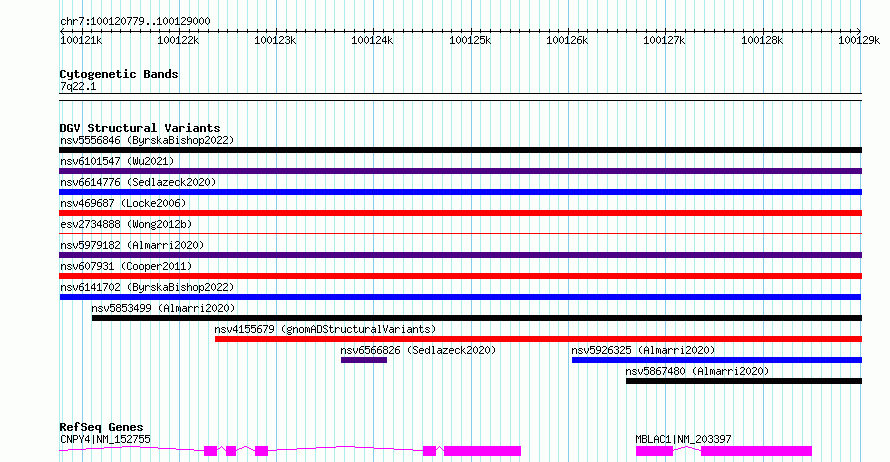The image size is (890, 462).
Task: Open nsv5867480 (Almarri2020) label
Action: pos(697,371)
